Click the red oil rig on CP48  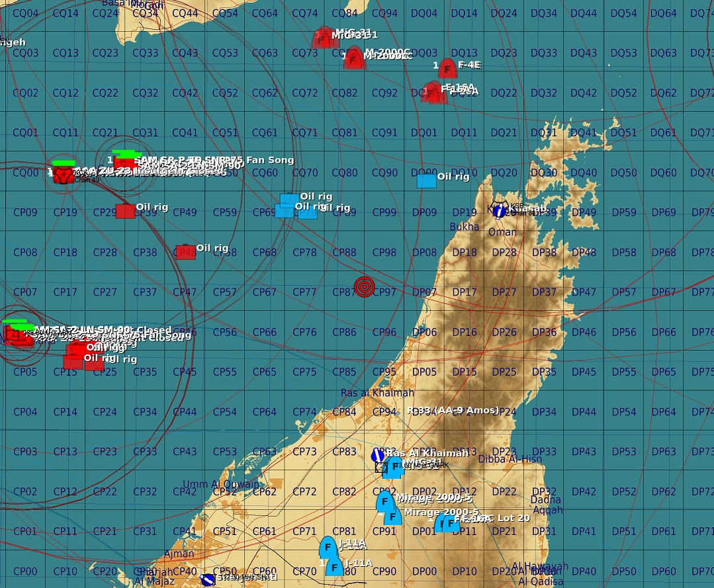pyautogui.click(x=185, y=252)
